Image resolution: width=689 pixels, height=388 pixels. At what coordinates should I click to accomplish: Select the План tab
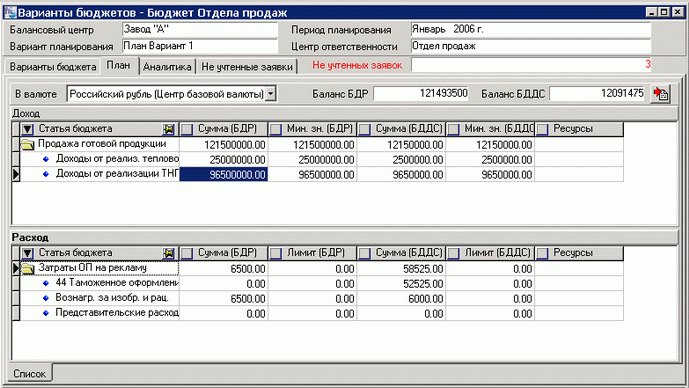pos(119,65)
